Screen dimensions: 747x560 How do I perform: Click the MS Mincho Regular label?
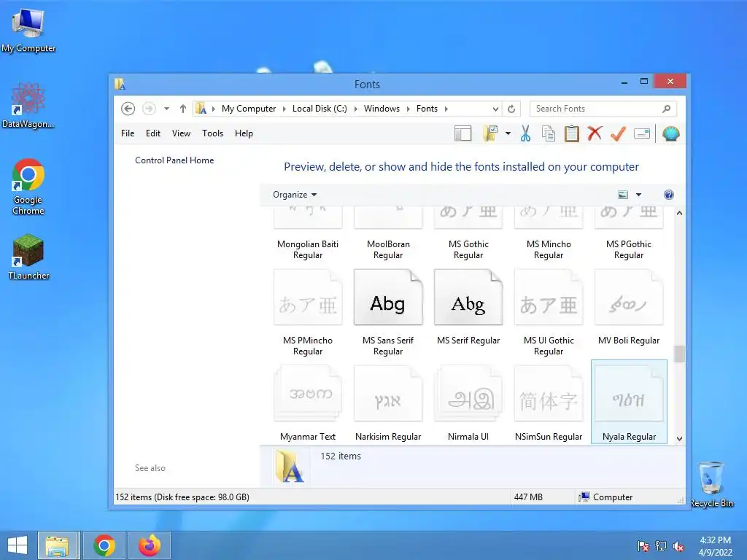(549, 249)
